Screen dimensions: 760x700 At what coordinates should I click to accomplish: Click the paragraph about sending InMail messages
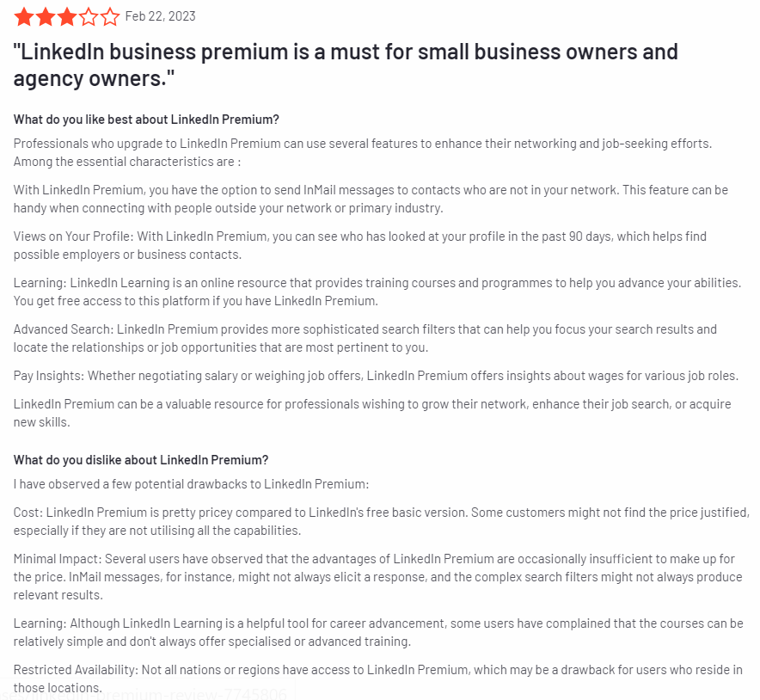[x=371, y=199]
